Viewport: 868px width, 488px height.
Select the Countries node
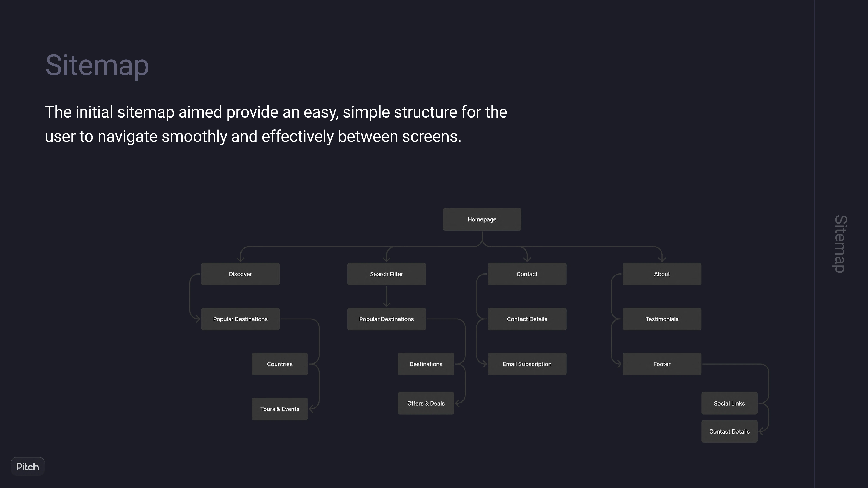pyautogui.click(x=280, y=364)
